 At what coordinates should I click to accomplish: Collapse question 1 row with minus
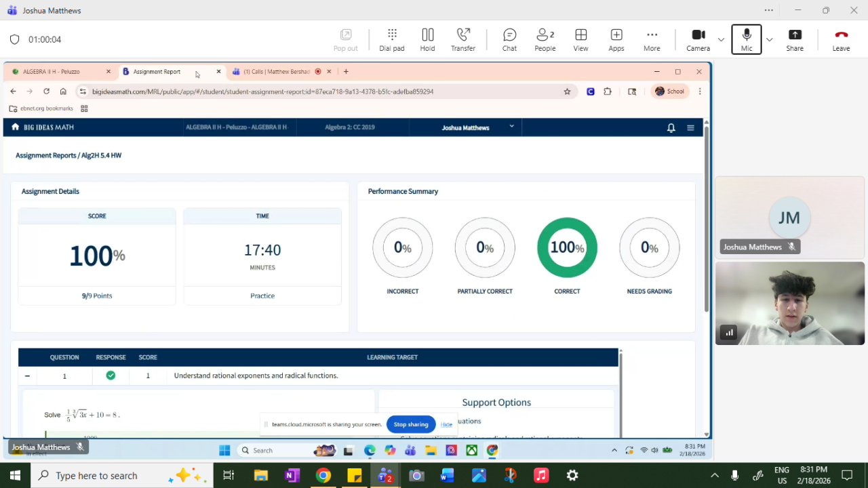click(x=27, y=375)
